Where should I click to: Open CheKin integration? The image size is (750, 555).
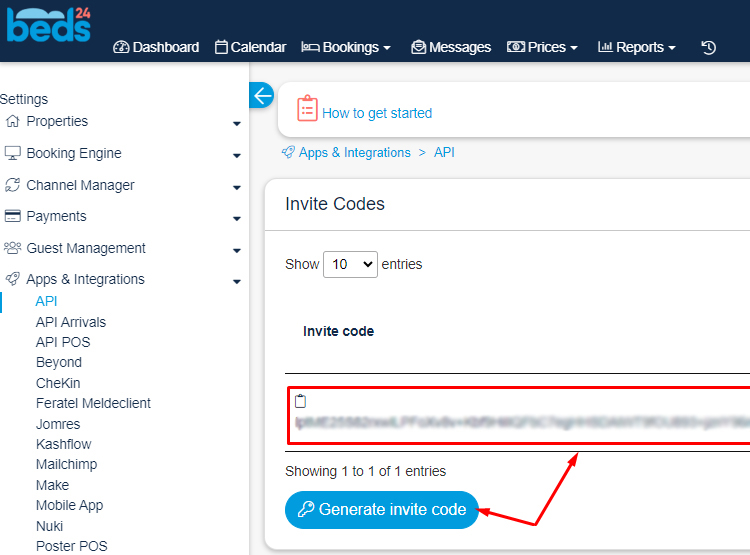[x=58, y=383]
